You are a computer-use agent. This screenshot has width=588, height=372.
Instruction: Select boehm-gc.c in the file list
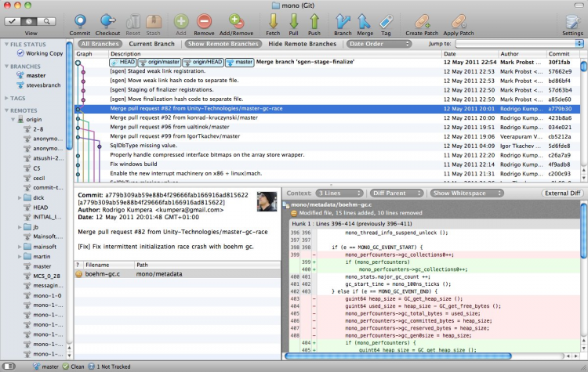point(103,274)
